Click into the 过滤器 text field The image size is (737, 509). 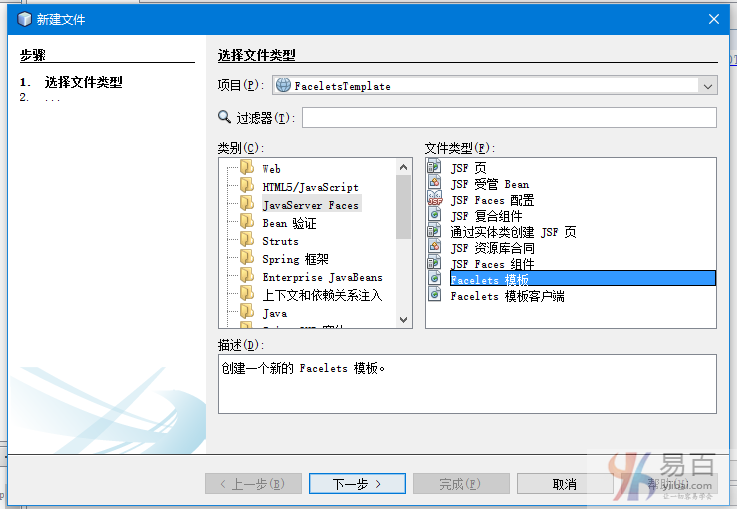509,118
